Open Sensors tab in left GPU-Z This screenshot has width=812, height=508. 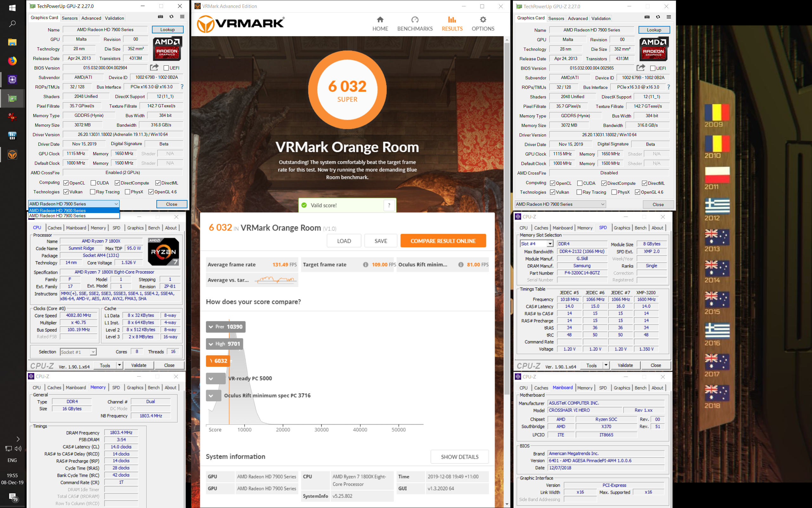(70, 18)
